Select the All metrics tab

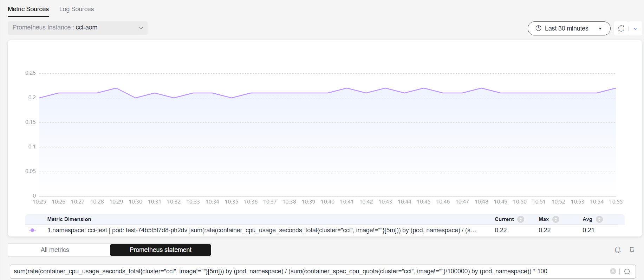tap(55, 250)
